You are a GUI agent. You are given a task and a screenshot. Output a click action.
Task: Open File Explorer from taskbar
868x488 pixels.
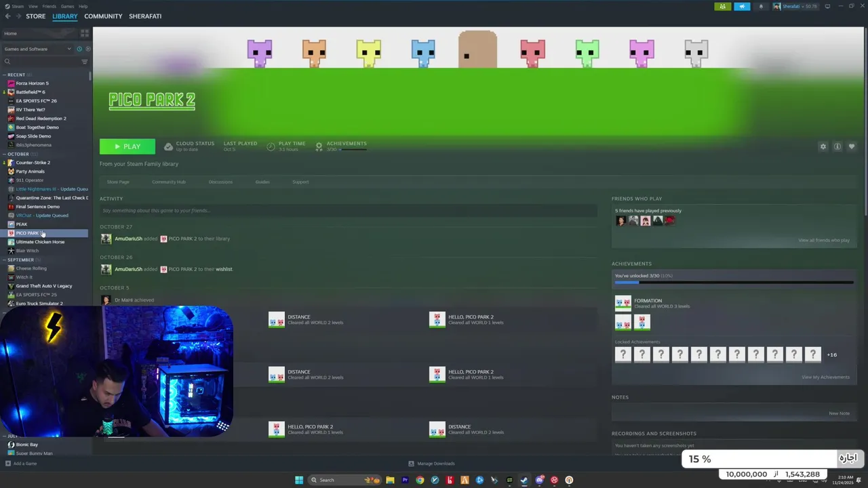coord(390,480)
